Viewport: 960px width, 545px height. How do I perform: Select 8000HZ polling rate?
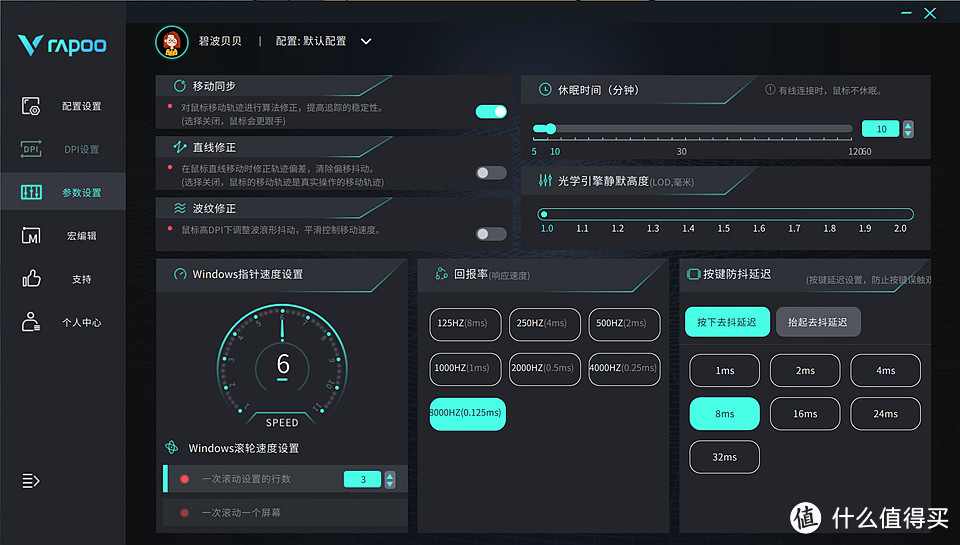467,413
